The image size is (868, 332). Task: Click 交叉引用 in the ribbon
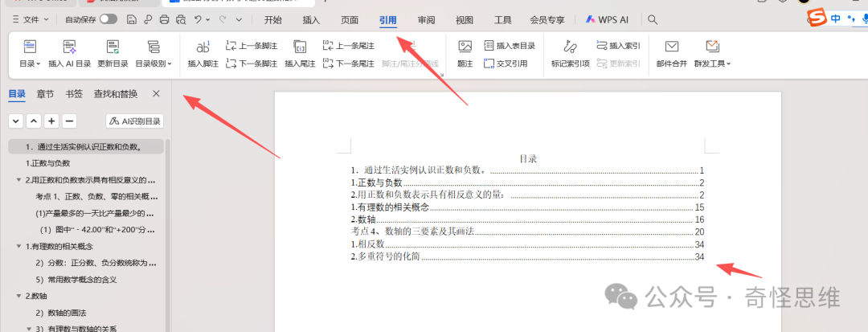point(506,64)
